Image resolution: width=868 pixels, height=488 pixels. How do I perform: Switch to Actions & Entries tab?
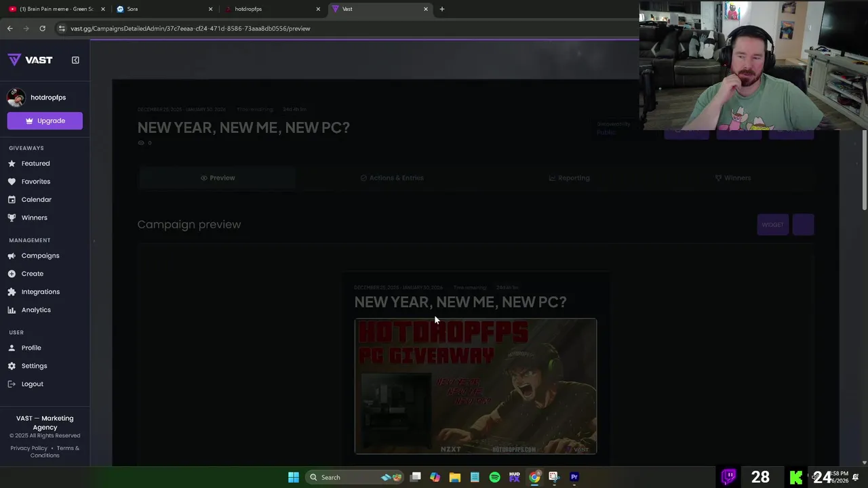392,178
